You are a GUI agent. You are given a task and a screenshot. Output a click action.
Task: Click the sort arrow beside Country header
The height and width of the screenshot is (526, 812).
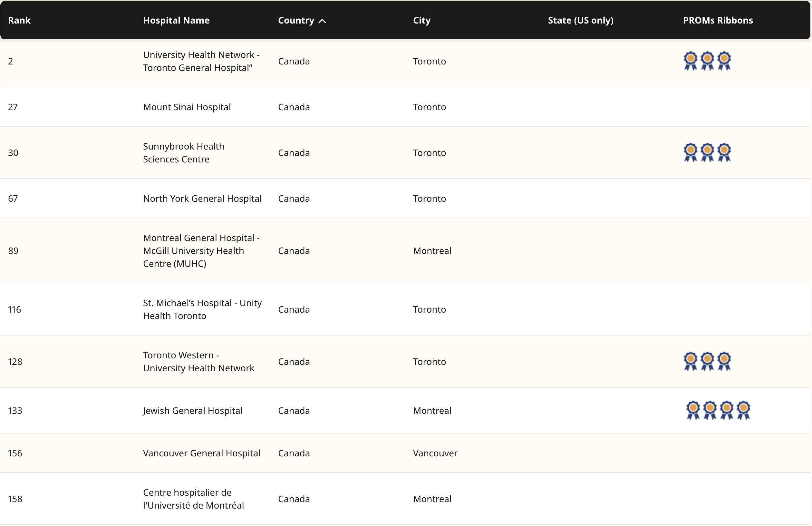click(x=322, y=21)
